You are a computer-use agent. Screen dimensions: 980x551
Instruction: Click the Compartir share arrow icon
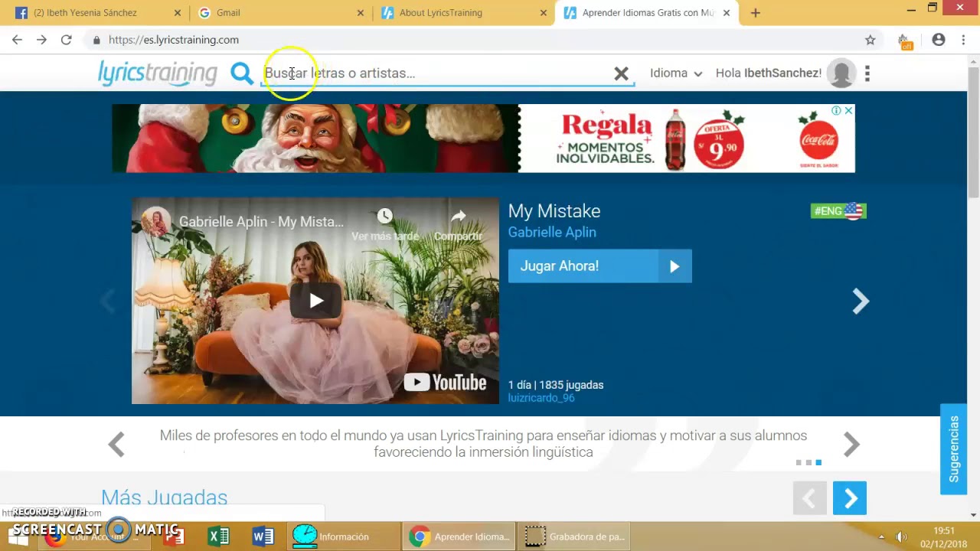click(x=458, y=217)
